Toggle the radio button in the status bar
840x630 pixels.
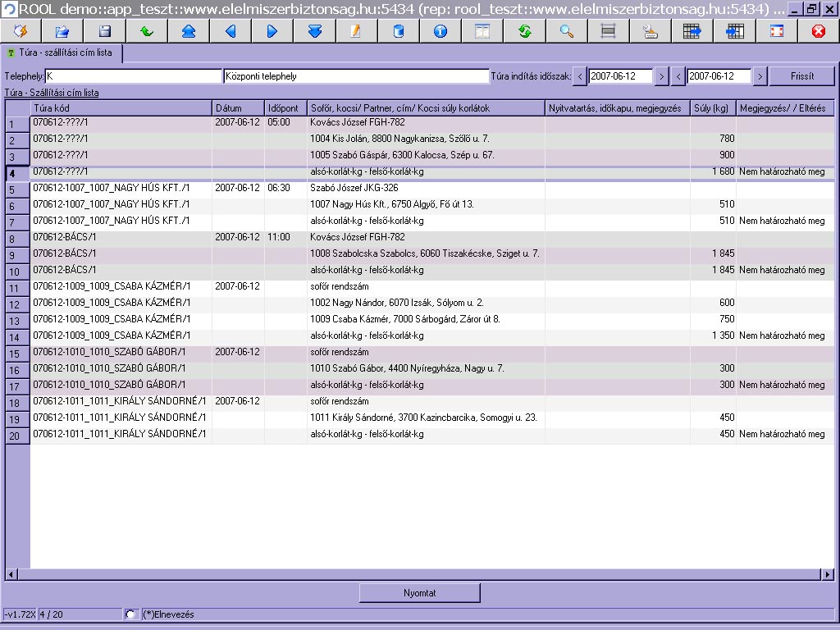(x=130, y=614)
